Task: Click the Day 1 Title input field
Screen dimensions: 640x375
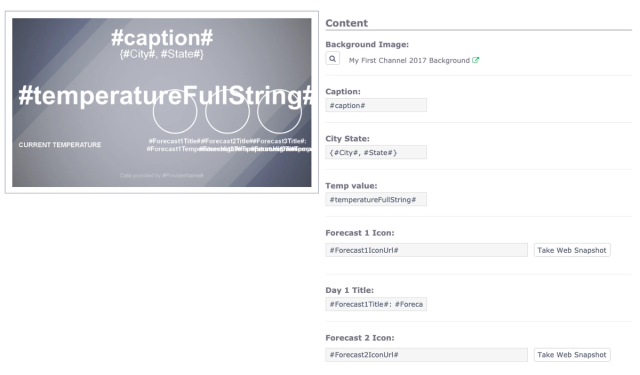Action: [376, 304]
